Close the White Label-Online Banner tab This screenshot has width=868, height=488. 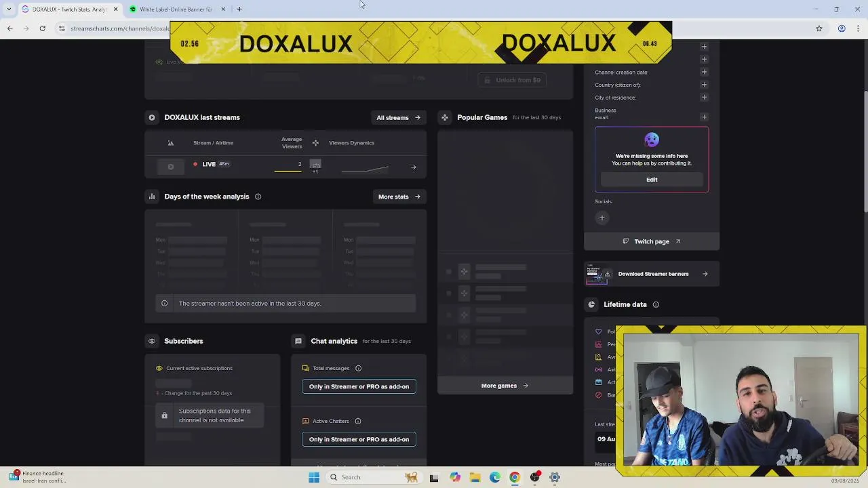click(222, 9)
